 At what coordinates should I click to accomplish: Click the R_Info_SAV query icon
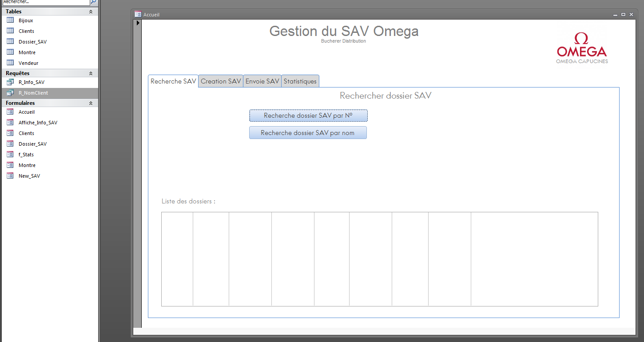click(x=10, y=82)
